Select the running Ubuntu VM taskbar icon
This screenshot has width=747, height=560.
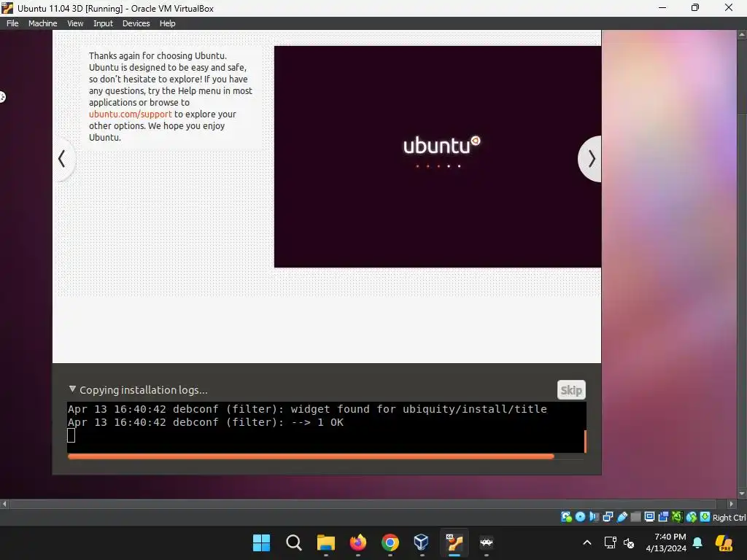[x=454, y=542]
